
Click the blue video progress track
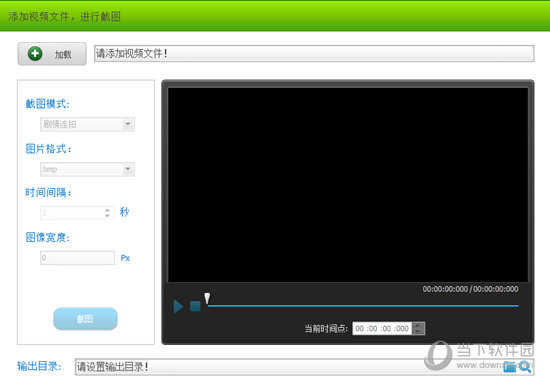point(363,306)
